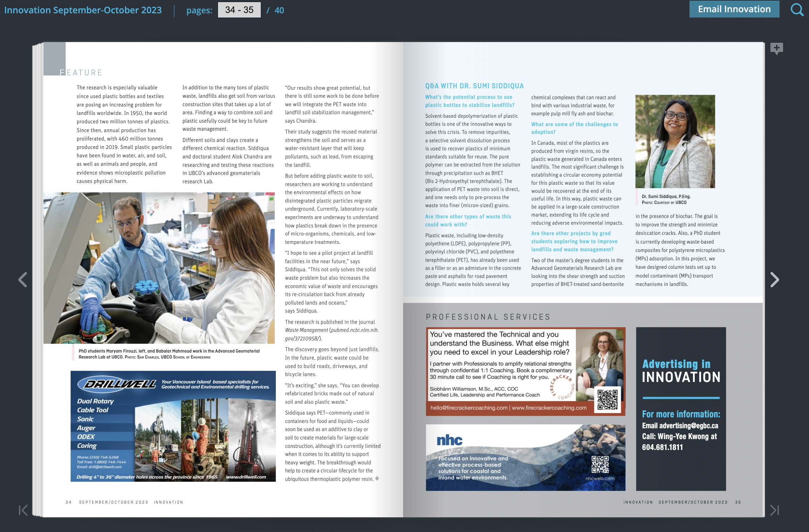809x532 pixels.
Task: Click the Email Innovation button
Action: click(x=734, y=9)
